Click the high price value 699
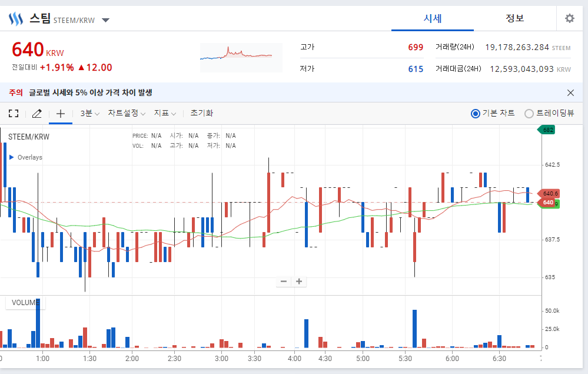The height and width of the screenshot is (374, 588). [x=416, y=47]
